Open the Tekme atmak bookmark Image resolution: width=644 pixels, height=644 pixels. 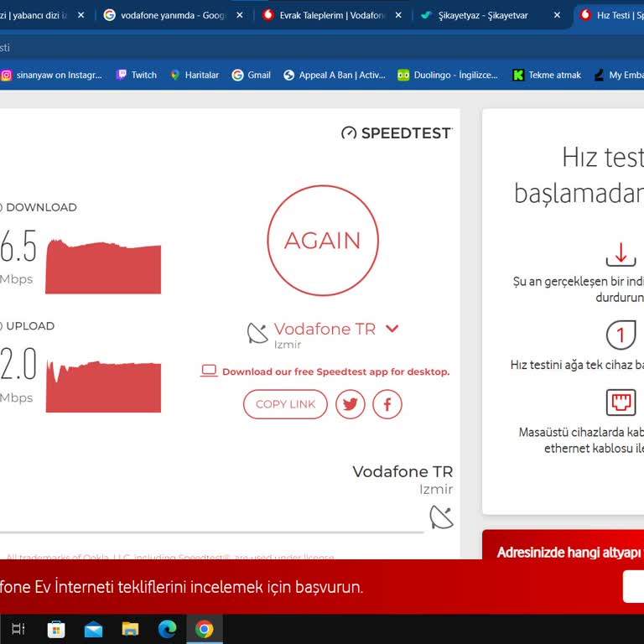point(547,75)
